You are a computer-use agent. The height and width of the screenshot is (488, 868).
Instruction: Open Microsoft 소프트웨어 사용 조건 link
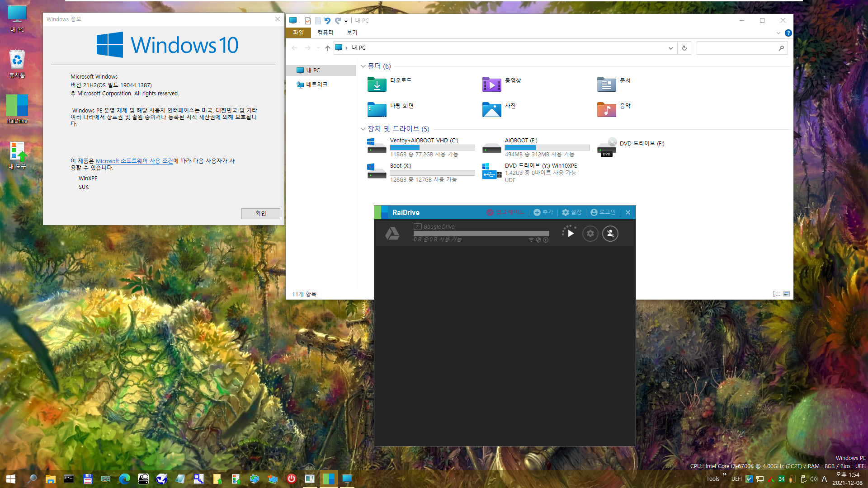(134, 161)
